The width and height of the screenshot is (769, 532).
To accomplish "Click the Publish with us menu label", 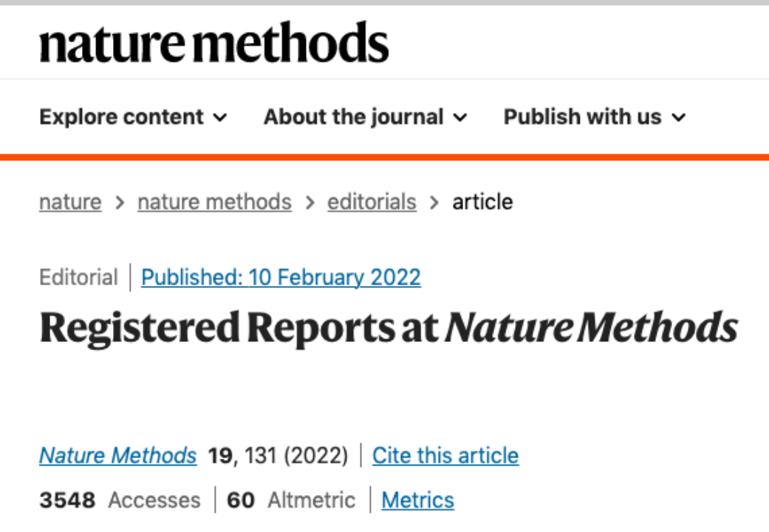I will point(582,117).
